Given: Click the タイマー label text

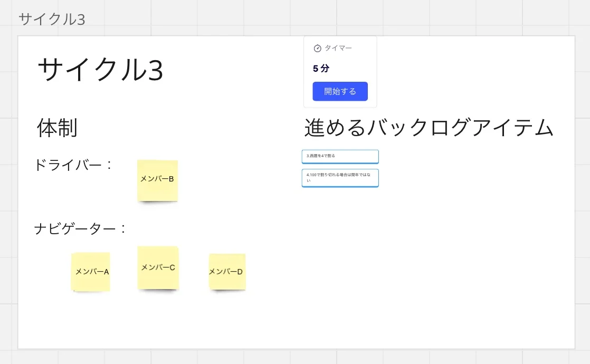Looking at the screenshot, I should (x=338, y=48).
